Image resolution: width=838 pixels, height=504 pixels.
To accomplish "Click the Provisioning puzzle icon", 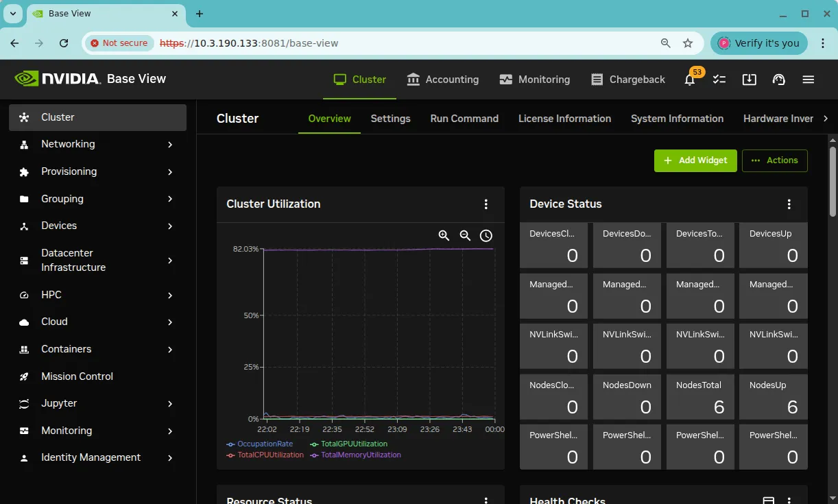I will click(25, 172).
